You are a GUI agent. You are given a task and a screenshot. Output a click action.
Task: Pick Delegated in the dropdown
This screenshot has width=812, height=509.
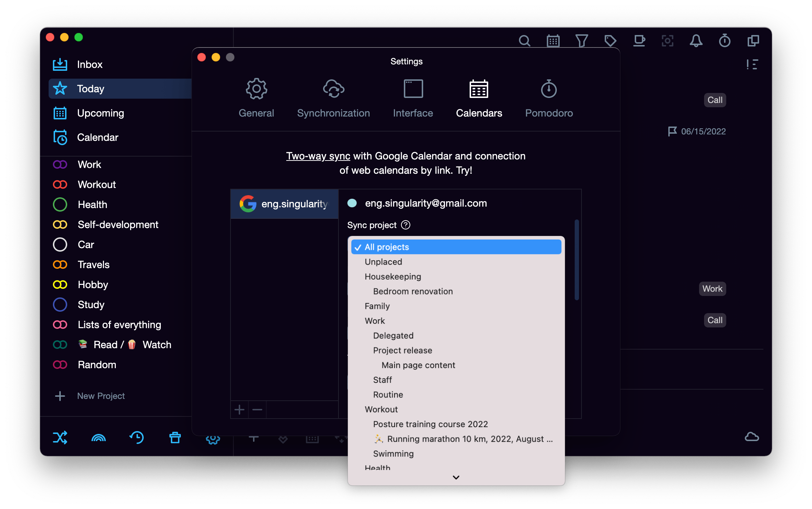456,336
